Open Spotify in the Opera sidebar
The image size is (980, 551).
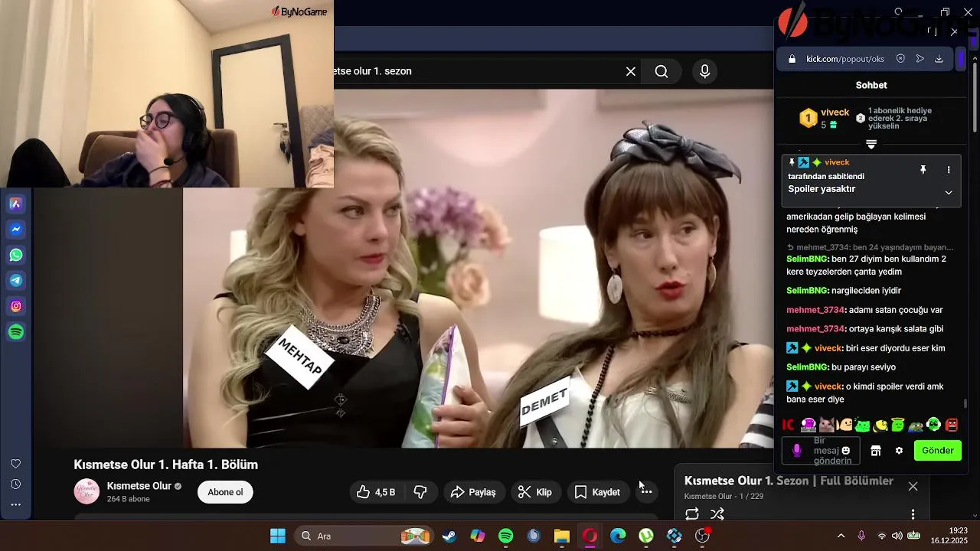[16, 332]
